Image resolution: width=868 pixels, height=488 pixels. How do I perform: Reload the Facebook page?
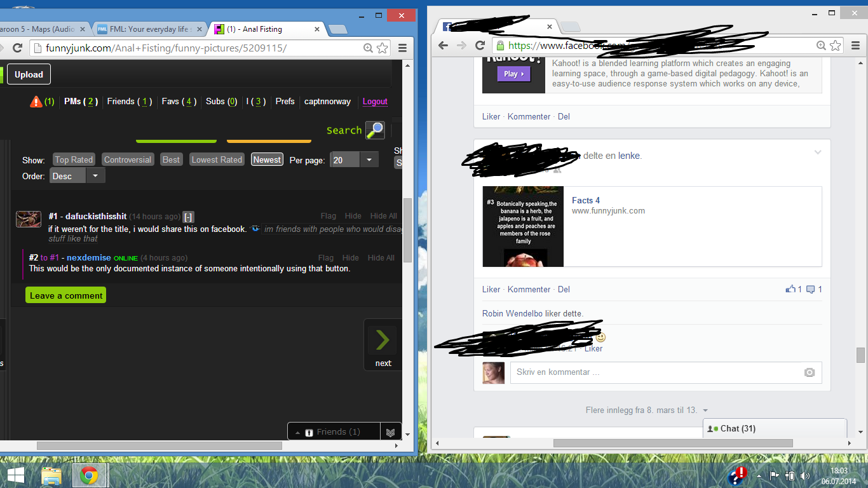point(480,45)
